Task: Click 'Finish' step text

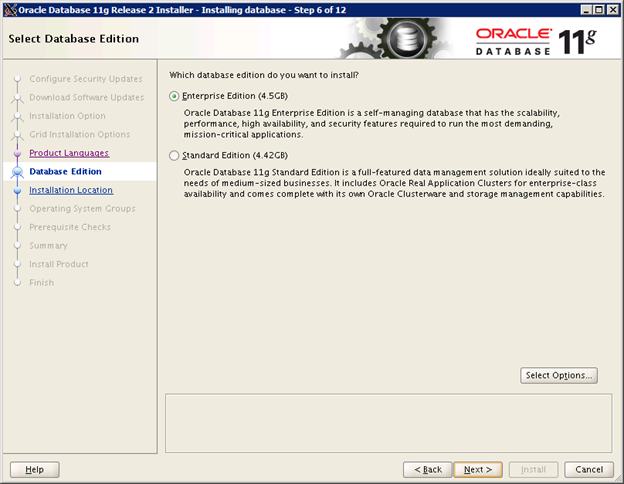Action: 41,283
